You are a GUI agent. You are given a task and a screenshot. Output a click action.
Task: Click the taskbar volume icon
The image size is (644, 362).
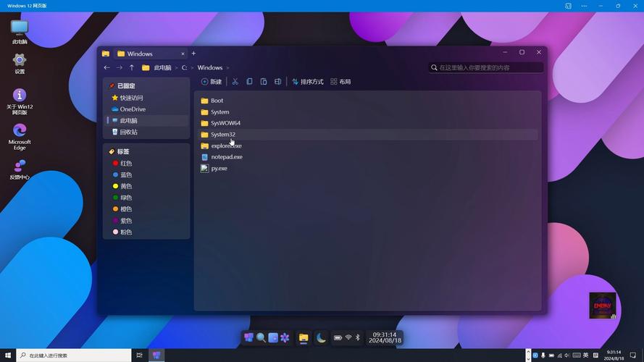tap(567, 355)
